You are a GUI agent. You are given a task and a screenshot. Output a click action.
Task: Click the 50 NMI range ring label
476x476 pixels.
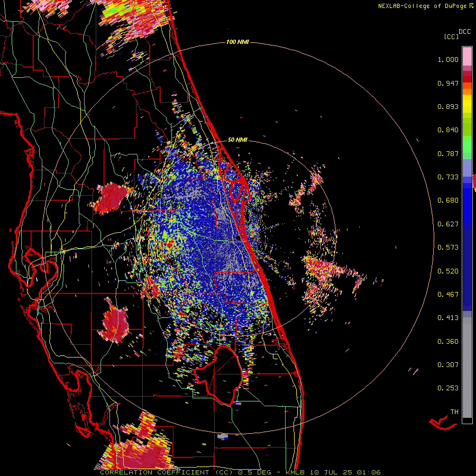[x=237, y=140]
